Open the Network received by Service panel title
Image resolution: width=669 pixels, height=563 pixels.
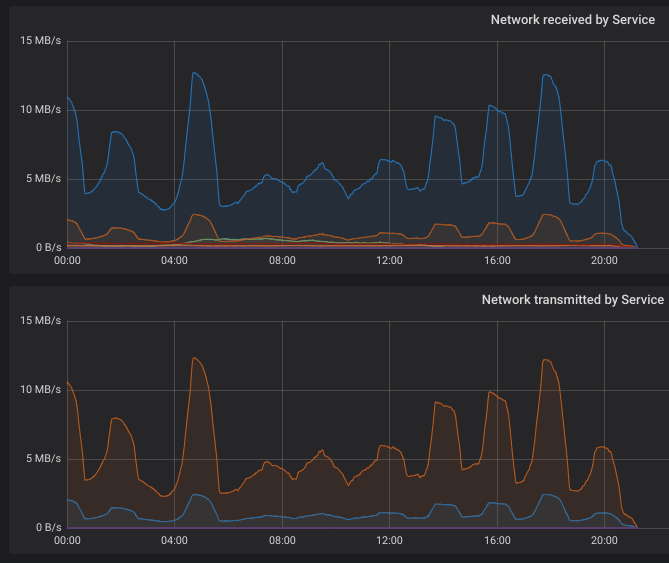pos(573,20)
